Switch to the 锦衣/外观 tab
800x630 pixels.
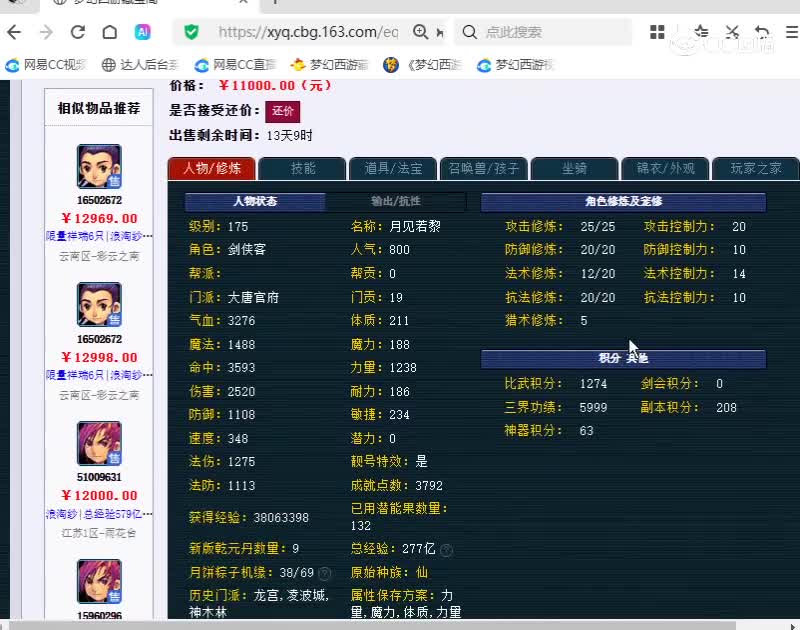pos(665,168)
